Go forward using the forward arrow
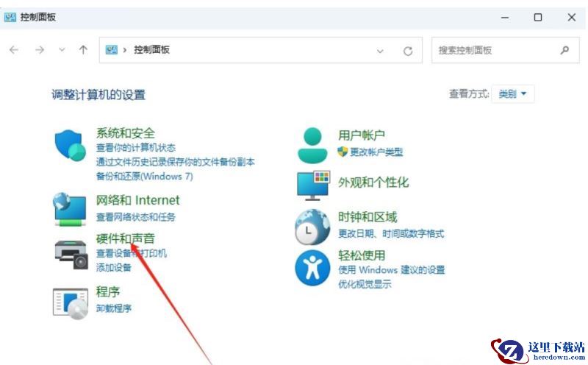 pyautogui.click(x=40, y=50)
